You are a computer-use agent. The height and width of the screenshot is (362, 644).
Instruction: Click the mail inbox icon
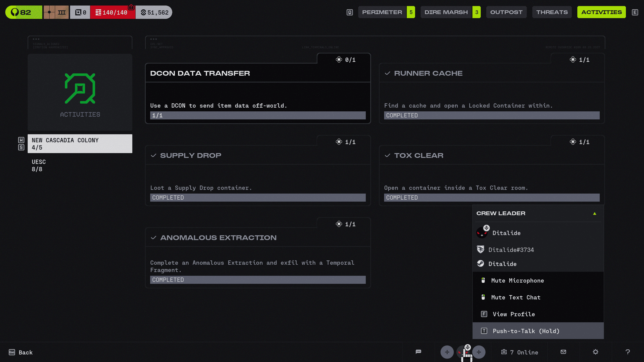coord(563,352)
